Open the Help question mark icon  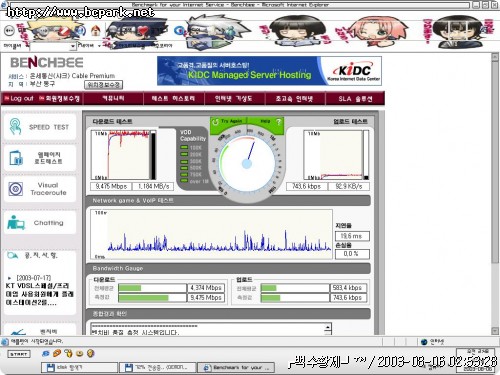pyautogui.click(x=279, y=122)
